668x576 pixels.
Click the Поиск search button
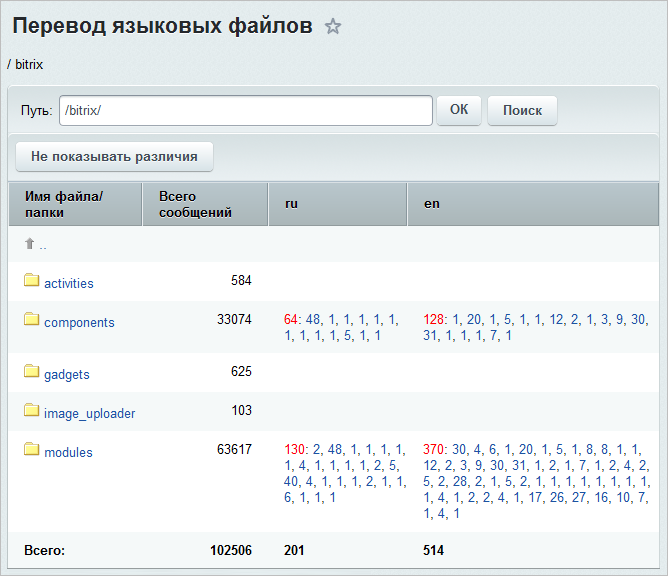tap(522, 110)
